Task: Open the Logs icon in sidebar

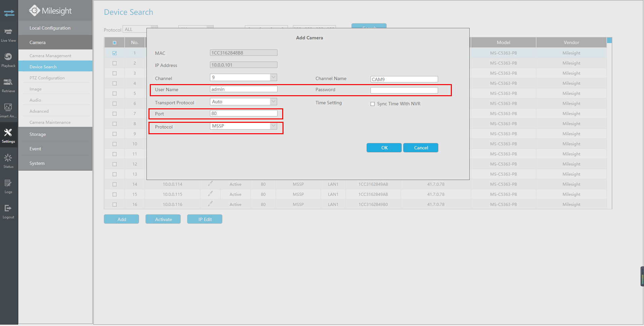Action: coord(8,186)
